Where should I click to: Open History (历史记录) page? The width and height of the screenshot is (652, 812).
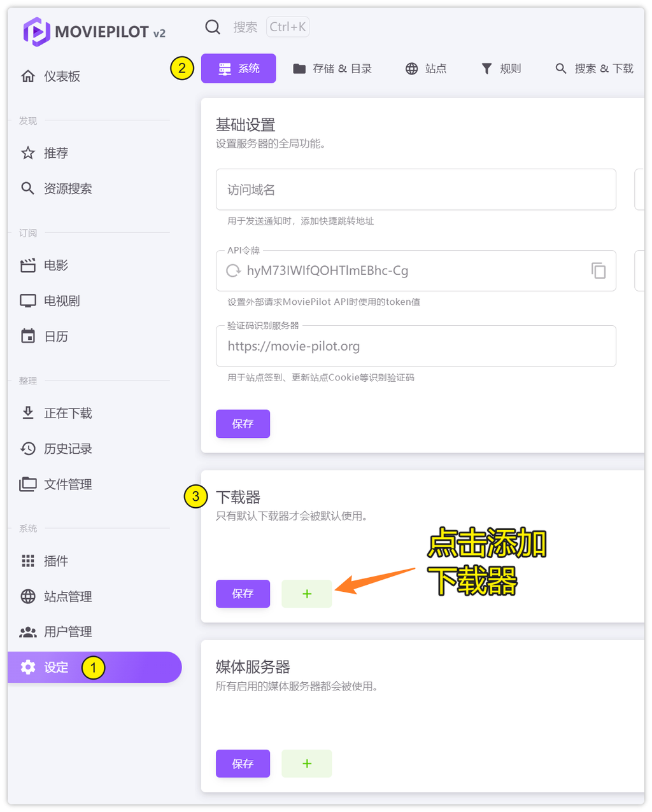click(x=67, y=449)
